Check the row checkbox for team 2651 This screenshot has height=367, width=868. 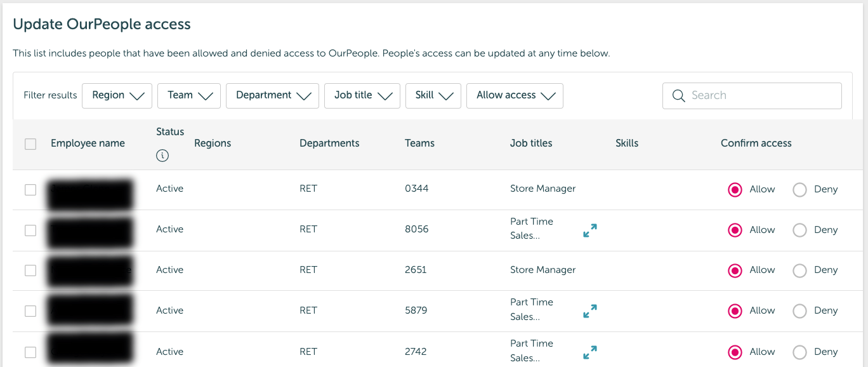(x=30, y=270)
